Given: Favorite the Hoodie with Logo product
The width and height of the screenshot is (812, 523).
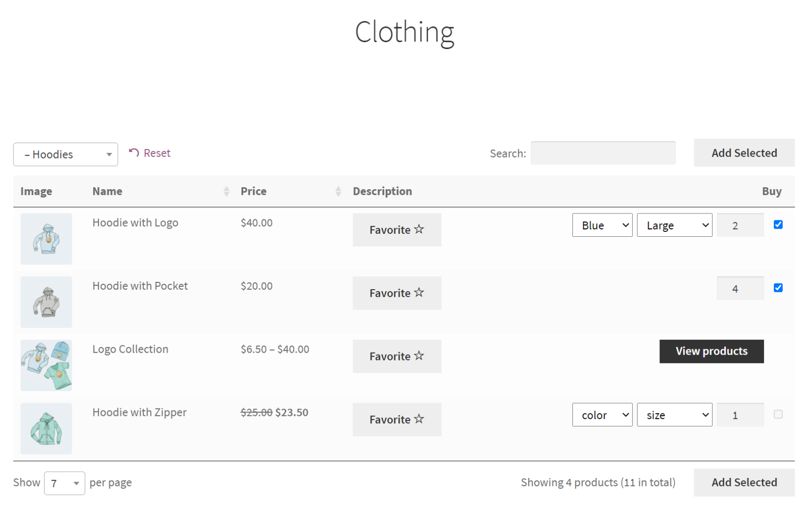Looking at the screenshot, I should (397, 230).
